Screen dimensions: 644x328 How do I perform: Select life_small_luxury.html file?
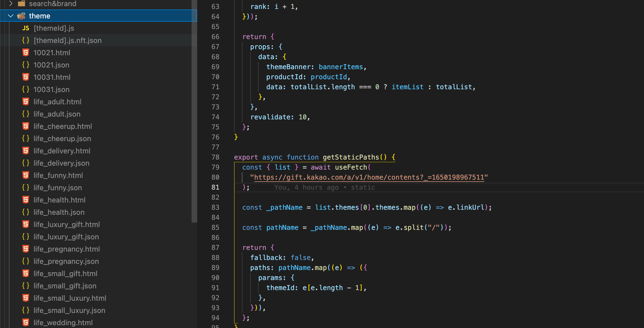(x=70, y=298)
